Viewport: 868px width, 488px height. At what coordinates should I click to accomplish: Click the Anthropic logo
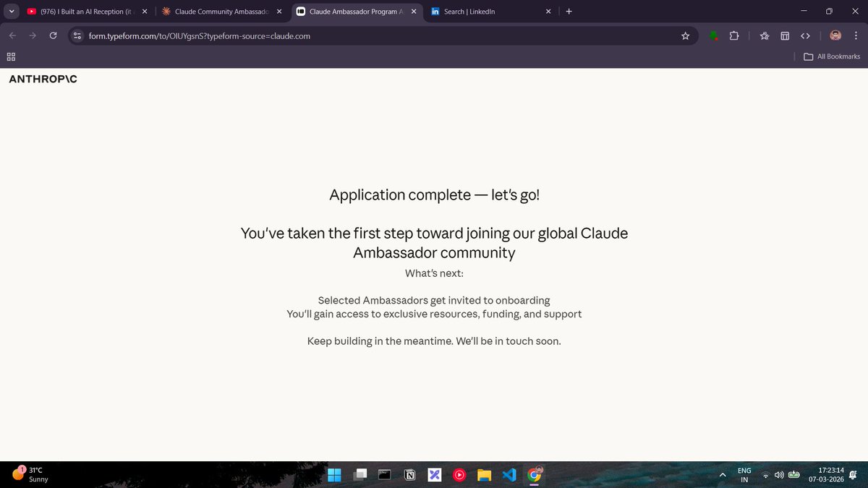(x=43, y=79)
